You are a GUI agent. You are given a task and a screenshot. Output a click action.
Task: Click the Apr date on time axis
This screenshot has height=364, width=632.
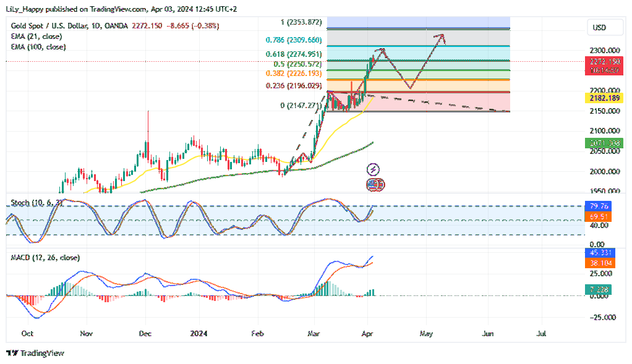point(367,333)
